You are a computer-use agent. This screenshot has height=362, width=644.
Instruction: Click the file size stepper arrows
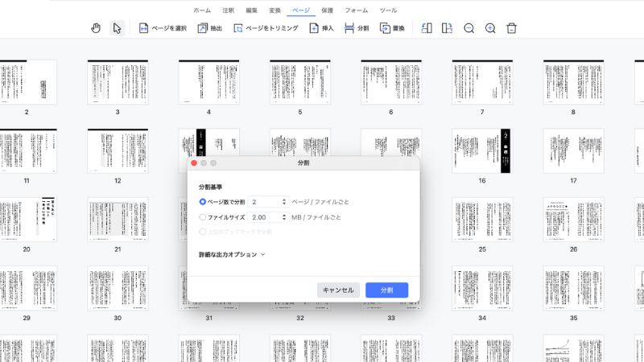(x=284, y=217)
